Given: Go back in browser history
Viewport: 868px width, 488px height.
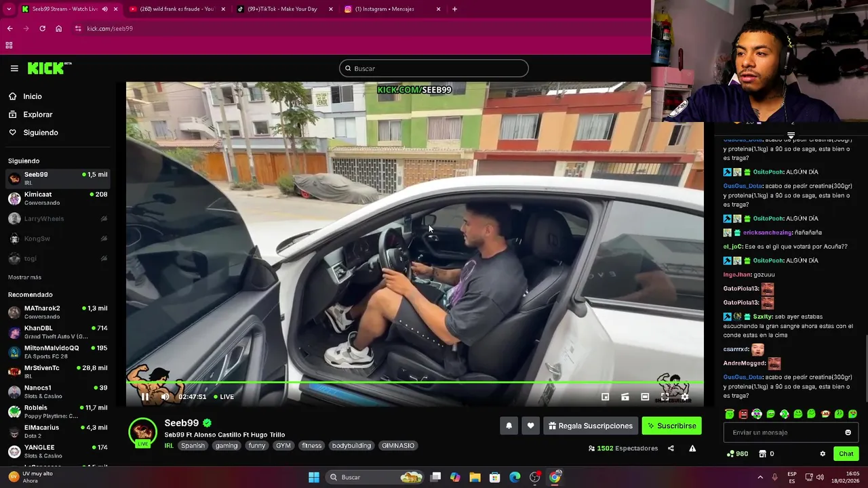Looking at the screenshot, I should 9,28.
